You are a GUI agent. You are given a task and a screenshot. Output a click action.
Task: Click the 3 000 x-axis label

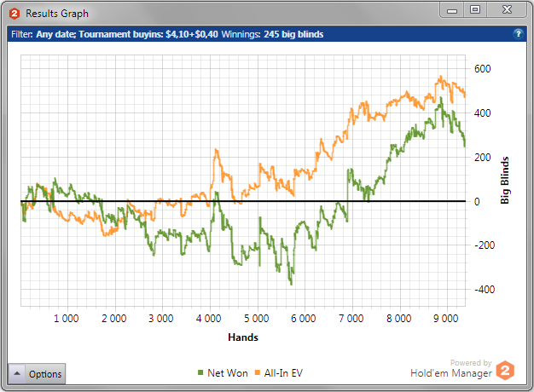tap(160, 319)
